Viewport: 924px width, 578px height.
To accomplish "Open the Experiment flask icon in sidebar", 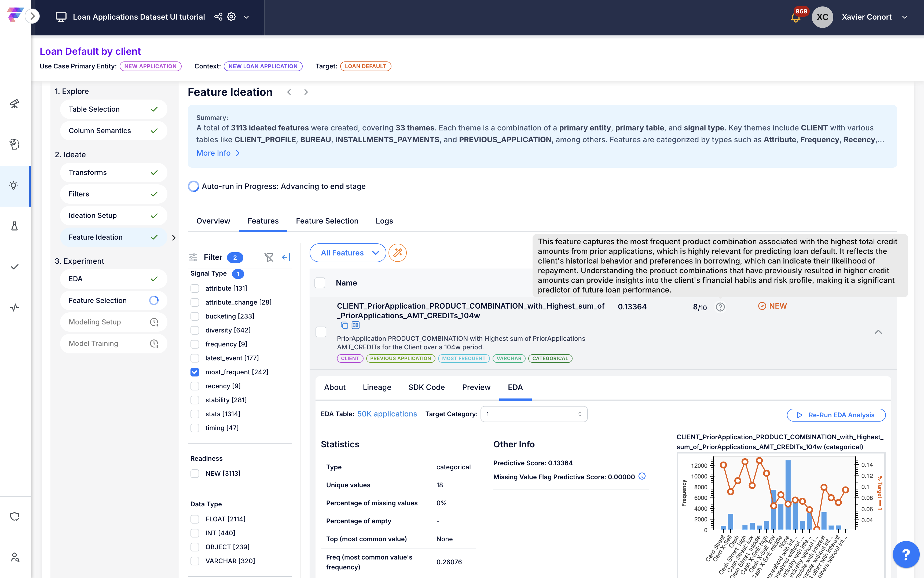I will [14, 226].
